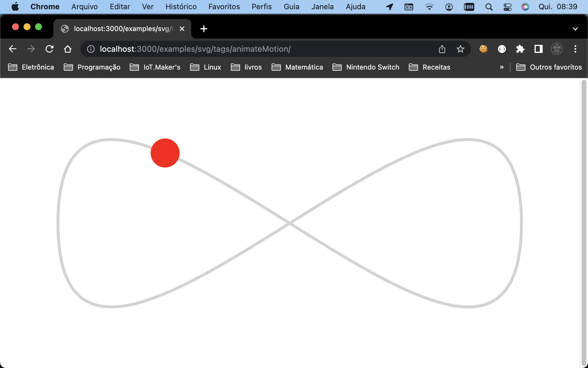The height and width of the screenshot is (368, 588).
Task: Click the bookmark/favorites star icon
Action: pyautogui.click(x=460, y=49)
